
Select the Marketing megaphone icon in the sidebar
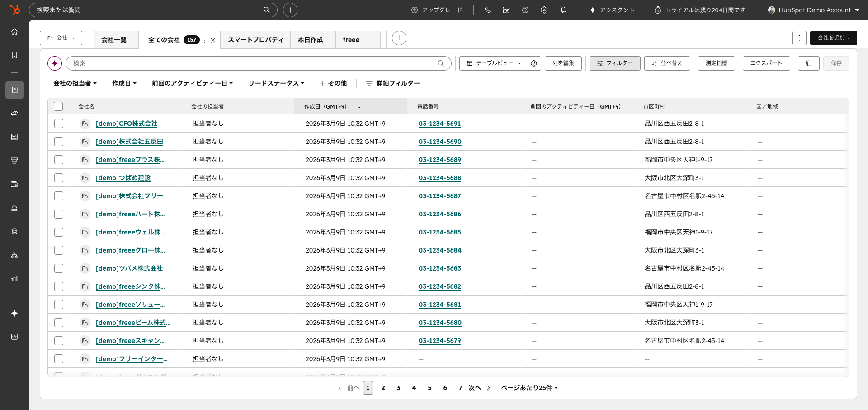pyautogui.click(x=14, y=114)
